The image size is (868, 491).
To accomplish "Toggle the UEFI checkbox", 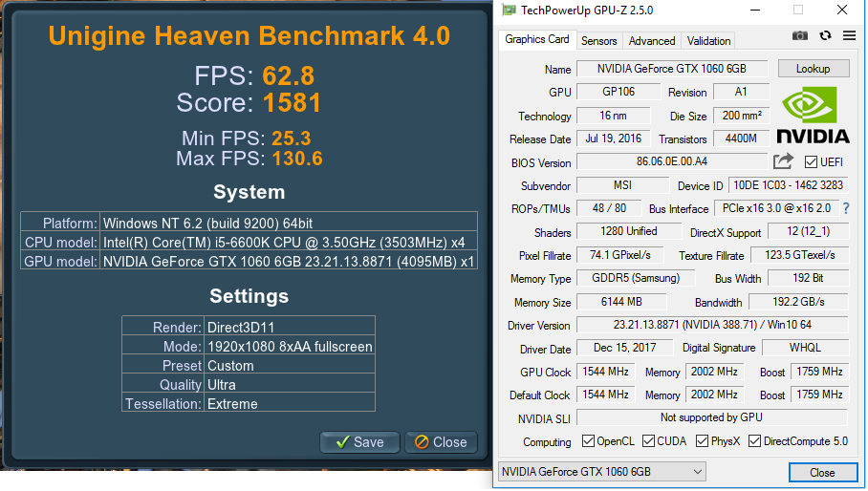I will click(x=811, y=162).
